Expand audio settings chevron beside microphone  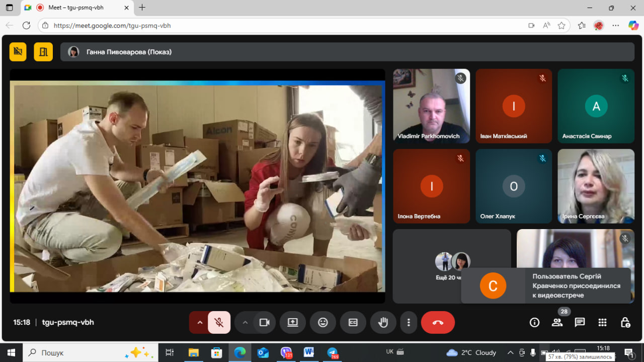[200, 323]
